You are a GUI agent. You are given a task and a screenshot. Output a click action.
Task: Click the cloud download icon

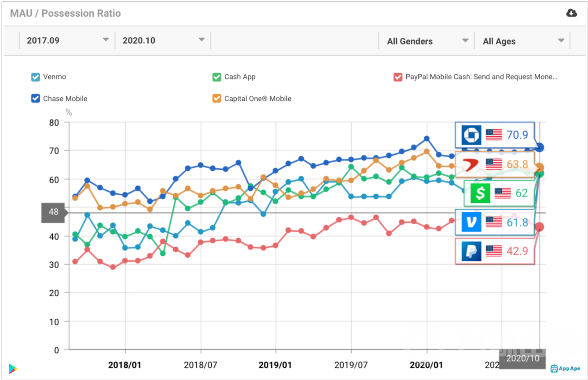571,13
